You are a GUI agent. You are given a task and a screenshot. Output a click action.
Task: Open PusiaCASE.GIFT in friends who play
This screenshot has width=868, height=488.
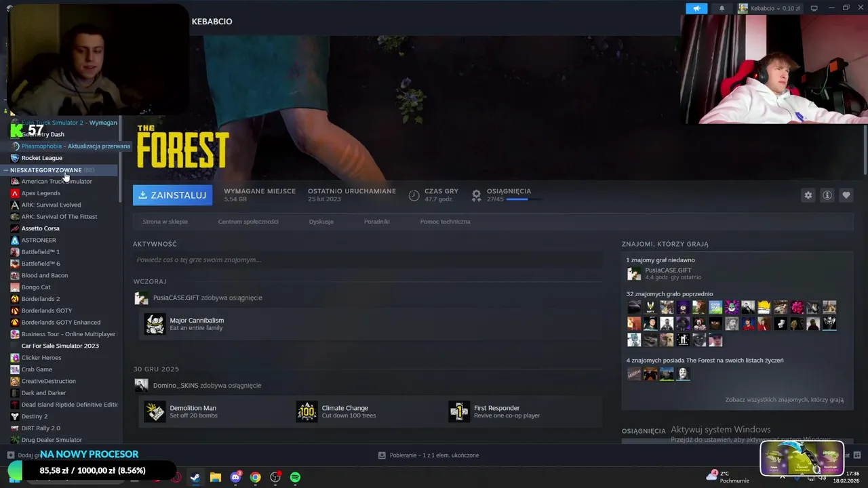coord(668,270)
